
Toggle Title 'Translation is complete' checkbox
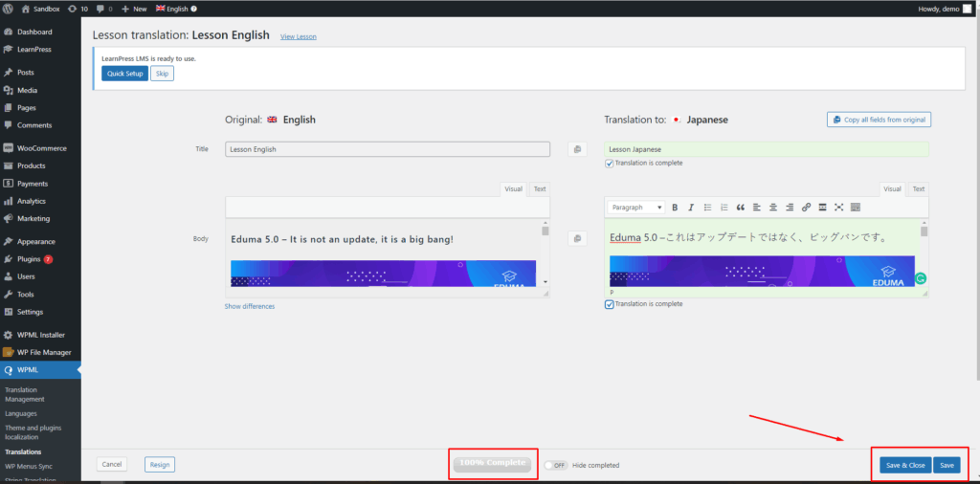tap(610, 164)
